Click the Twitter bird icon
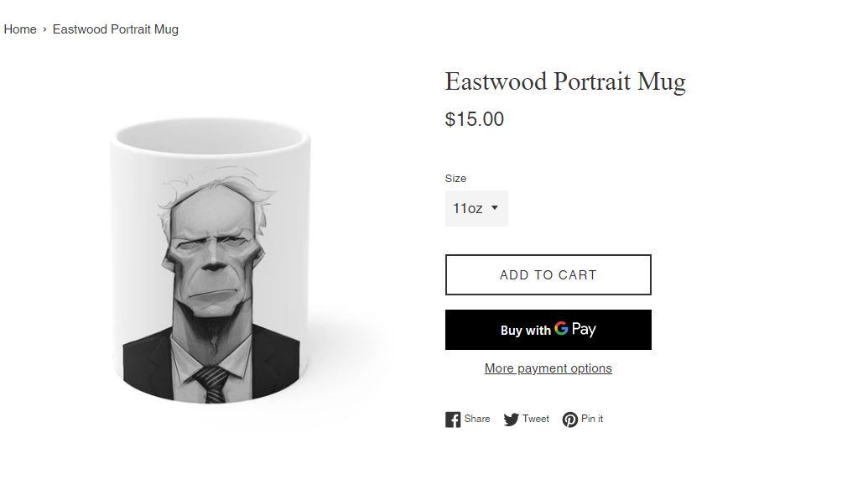Image resolution: width=868 pixels, height=485 pixels. point(511,420)
